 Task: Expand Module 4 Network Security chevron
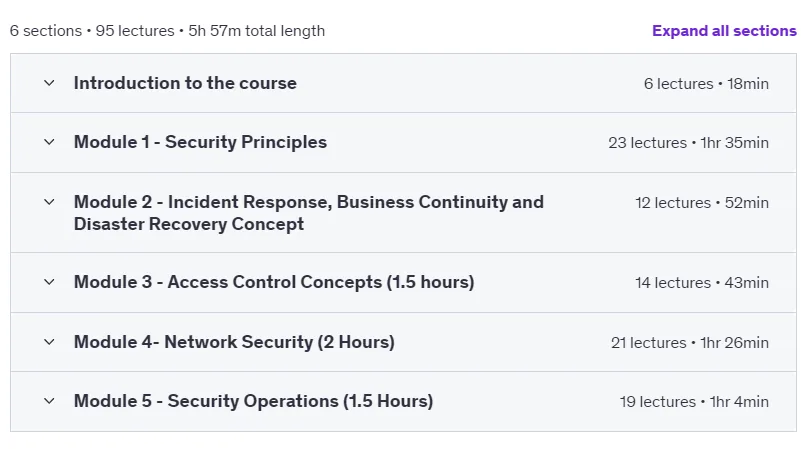click(x=49, y=342)
